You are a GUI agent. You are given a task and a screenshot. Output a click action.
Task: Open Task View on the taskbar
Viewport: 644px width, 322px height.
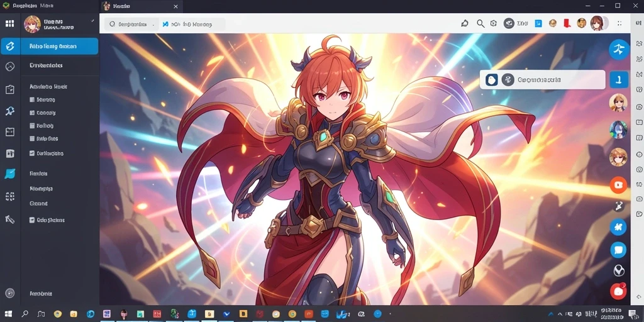41,314
